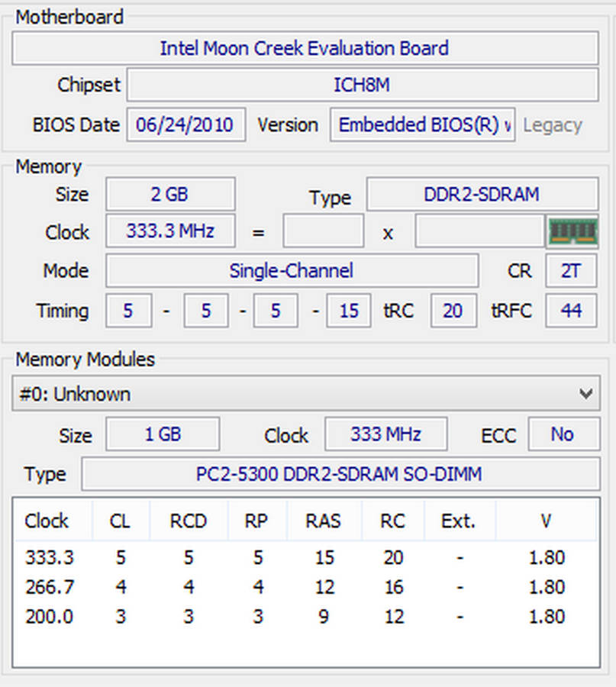This screenshot has width=616, height=687.
Task: Select the DDR2-SDRAM memory type field
Action: click(x=482, y=195)
